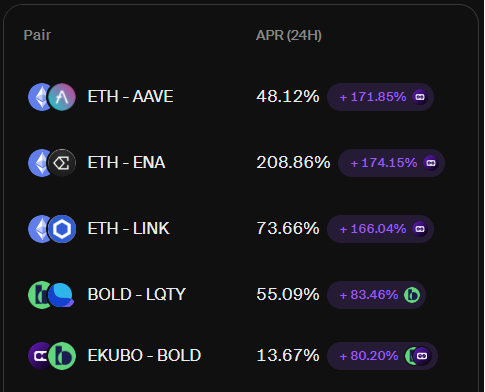Click the 208.86% APR value
485x392 pixels.
click(293, 163)
